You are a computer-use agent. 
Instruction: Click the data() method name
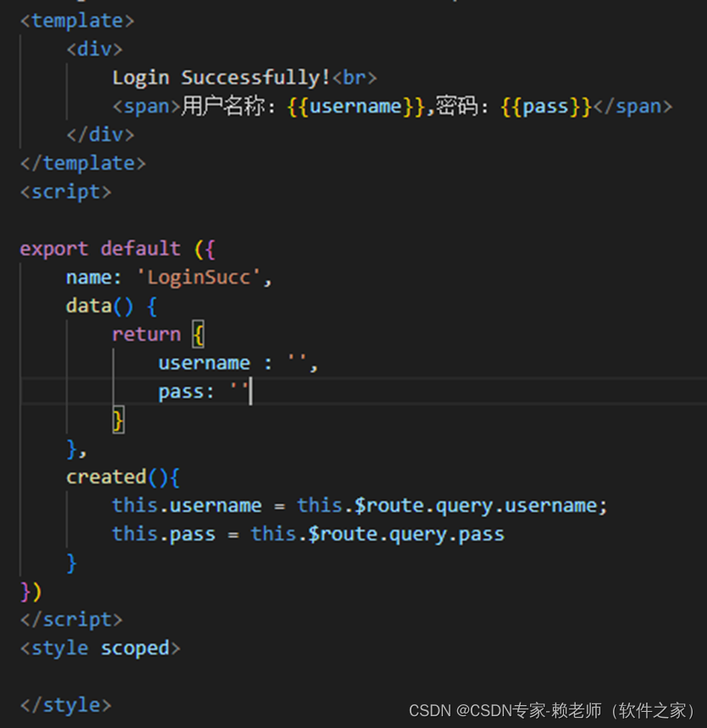click(89, 306)
